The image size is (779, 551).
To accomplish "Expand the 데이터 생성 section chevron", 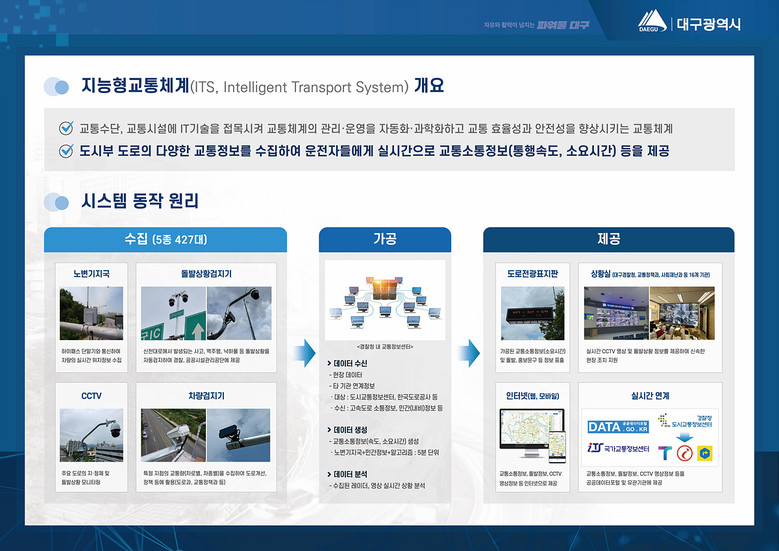I will (329, 430).
